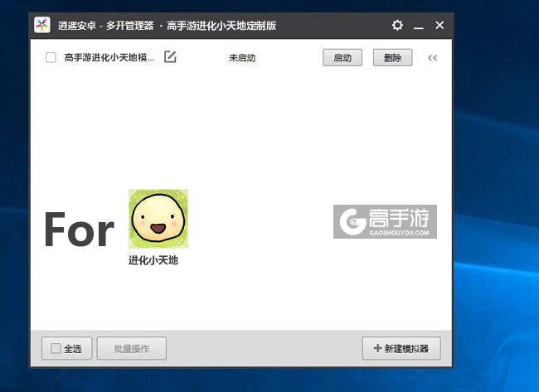Click the 删除 button to delete emulator
539x392 pixels.
[x=392, y=58]
